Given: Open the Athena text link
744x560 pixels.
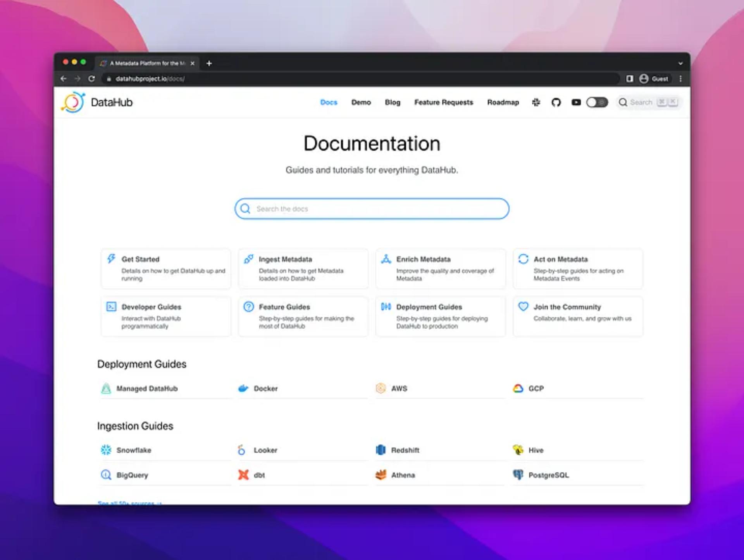Looking at the screenshot, I should coord(403,475).
